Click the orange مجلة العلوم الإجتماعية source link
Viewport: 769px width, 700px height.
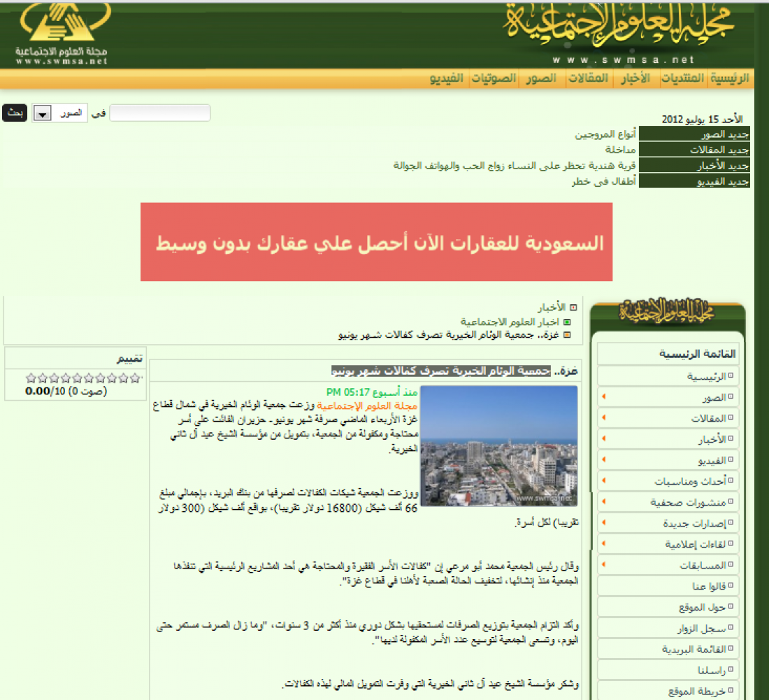click(367, 406)
